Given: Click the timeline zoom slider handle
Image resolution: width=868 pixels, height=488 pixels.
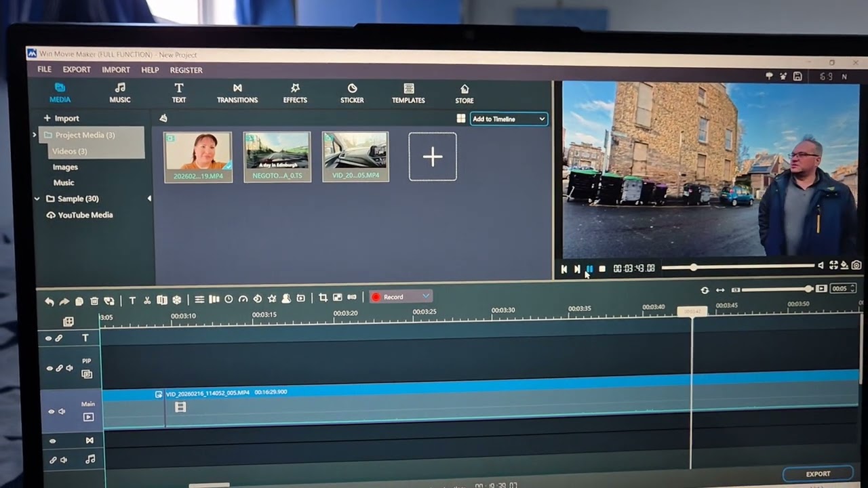Looking at the screenshot, I should [808, 289].
